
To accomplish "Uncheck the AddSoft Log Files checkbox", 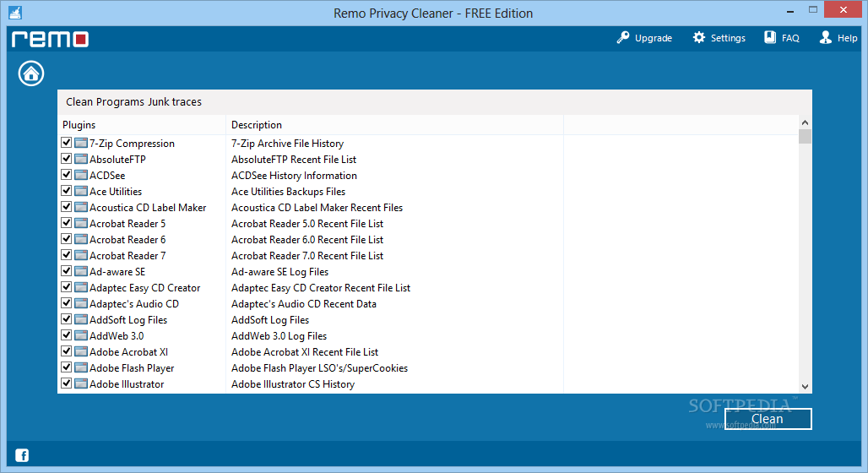I will 67,319.
